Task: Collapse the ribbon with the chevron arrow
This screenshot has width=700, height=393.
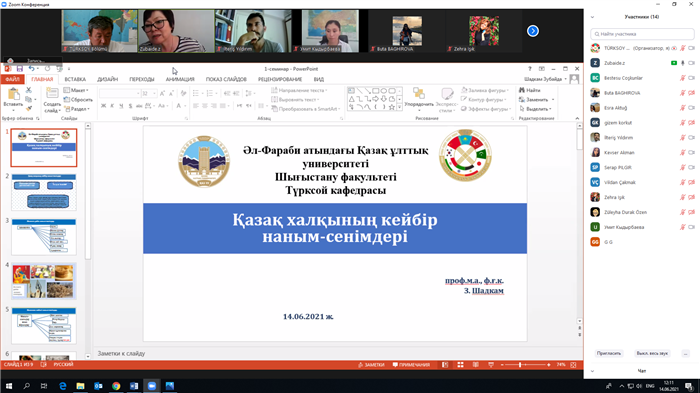Action: click(x=577, y=118)
